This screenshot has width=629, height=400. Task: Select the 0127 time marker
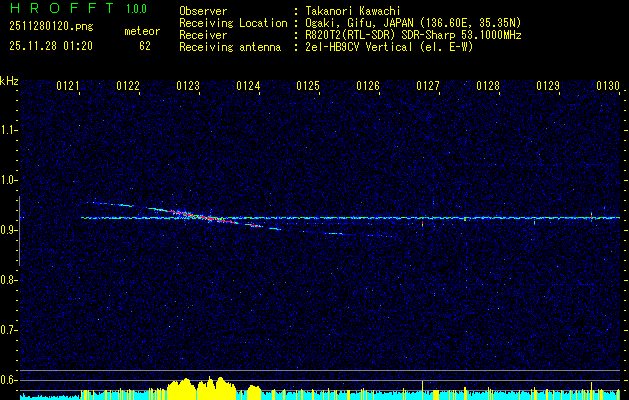coord(428,87)
